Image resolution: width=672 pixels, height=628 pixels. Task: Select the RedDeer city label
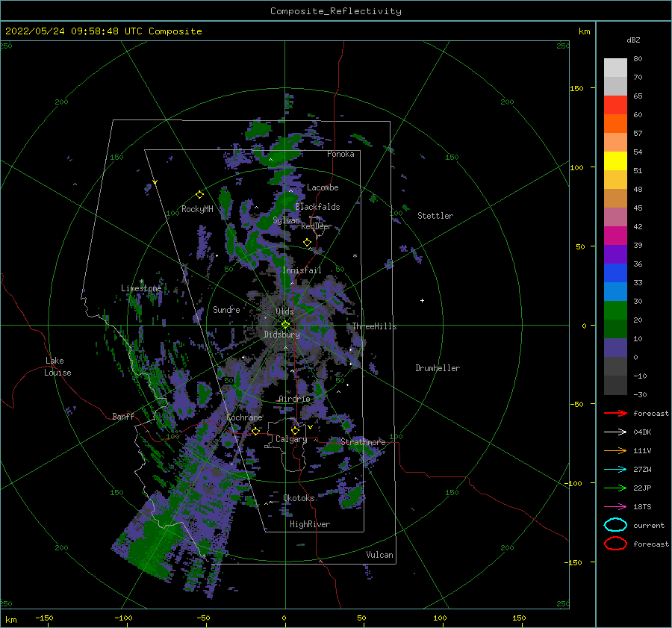(317, 226)
